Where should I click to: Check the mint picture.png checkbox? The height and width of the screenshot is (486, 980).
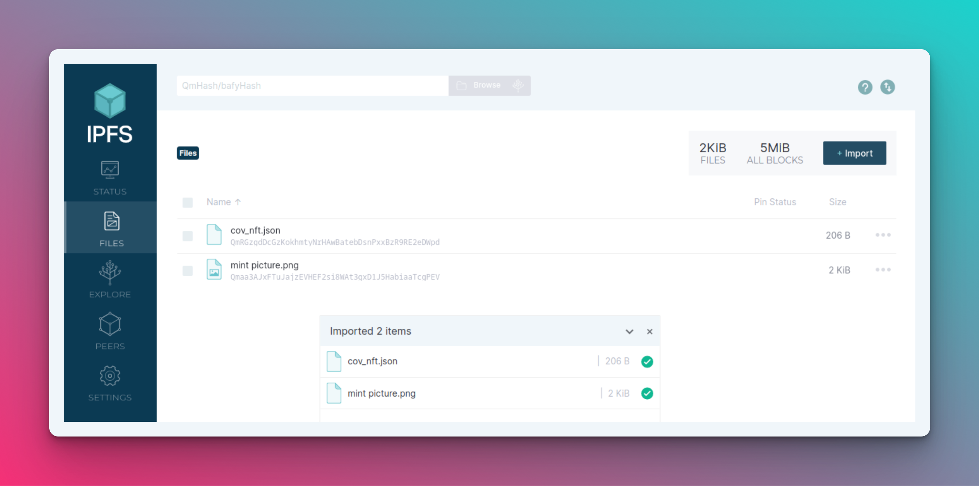pos(188,270)
